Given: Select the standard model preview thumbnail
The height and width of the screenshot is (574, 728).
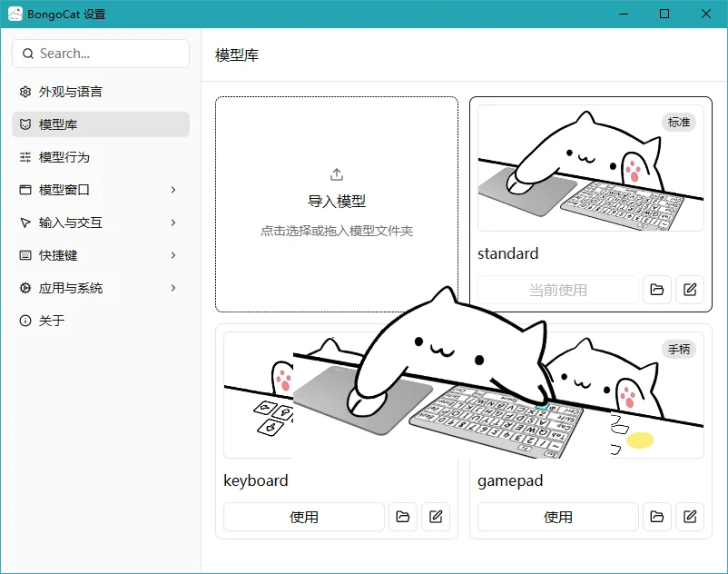Looking at the screenshot, I should pos(591,168).
